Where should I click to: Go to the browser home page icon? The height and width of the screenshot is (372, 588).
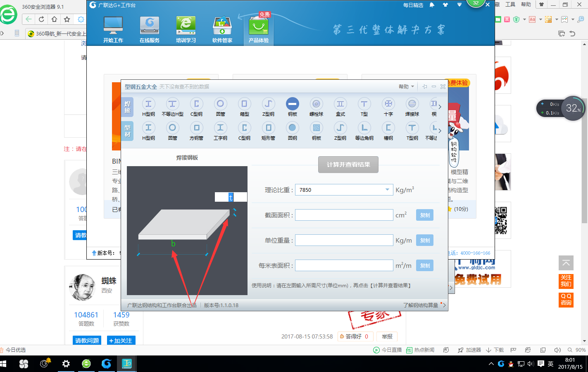click(54, 19)
